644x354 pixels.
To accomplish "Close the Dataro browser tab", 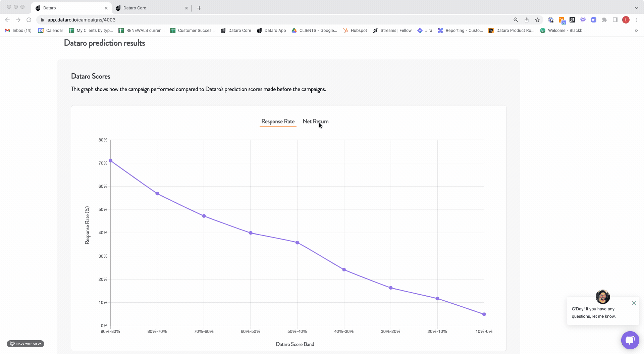I will tap(106, 8).
